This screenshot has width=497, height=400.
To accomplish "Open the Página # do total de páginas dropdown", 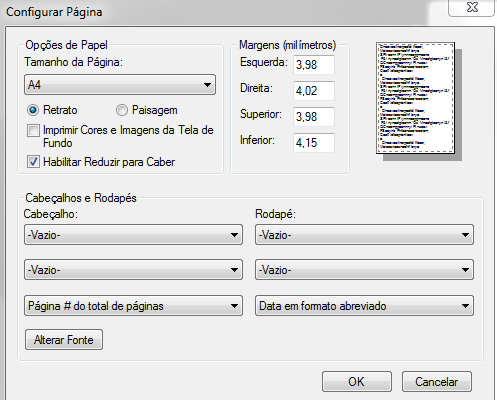I will pyautogui.click(x=133, y=305).
